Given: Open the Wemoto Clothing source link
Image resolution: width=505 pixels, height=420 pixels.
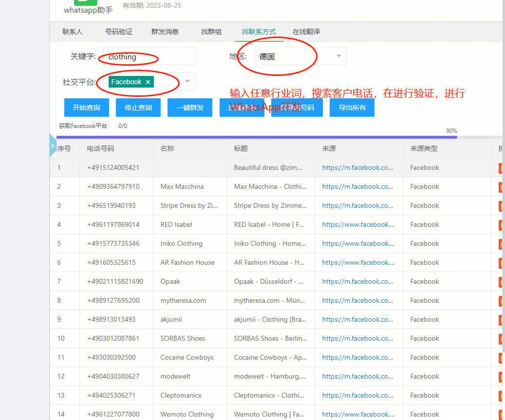Looking at the screenshot, I should [x=358, y=415].
